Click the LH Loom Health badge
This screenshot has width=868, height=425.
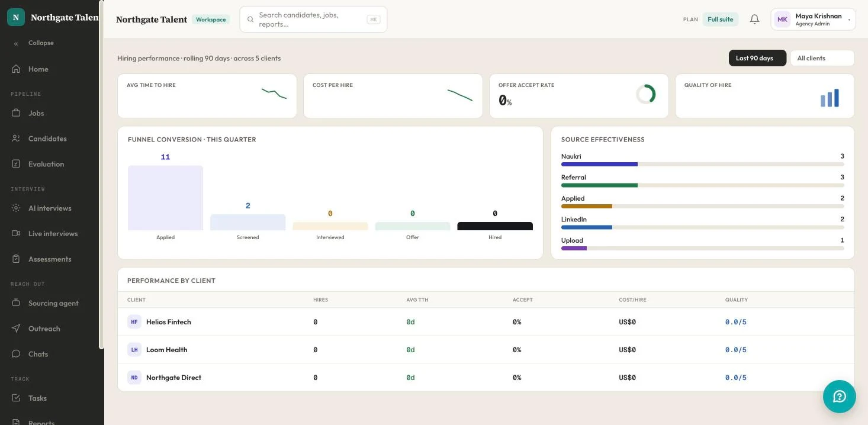[134, 350]
